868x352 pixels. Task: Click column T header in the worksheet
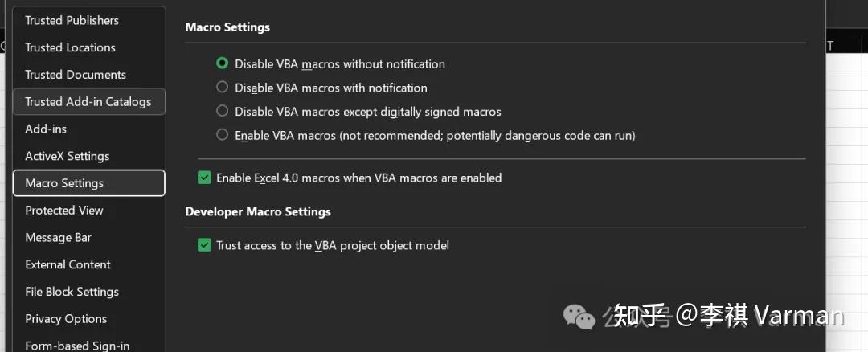(x=831, y=46)
